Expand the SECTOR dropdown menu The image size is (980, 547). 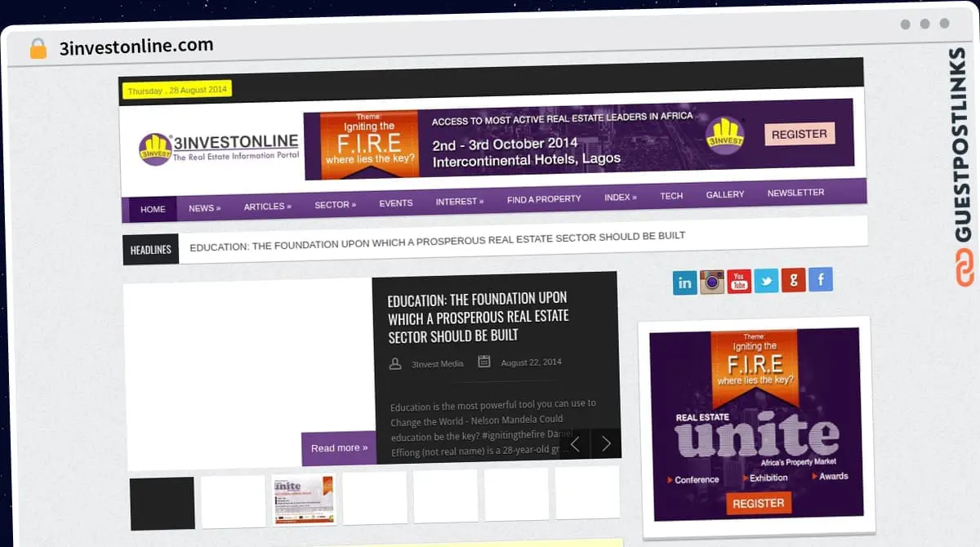(x=335, y=205)
